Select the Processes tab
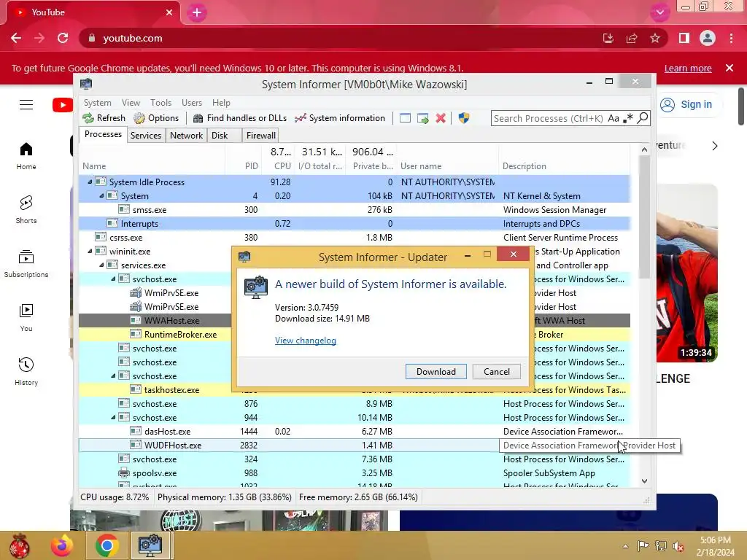The image size is (747, 560). pos(103,134)
